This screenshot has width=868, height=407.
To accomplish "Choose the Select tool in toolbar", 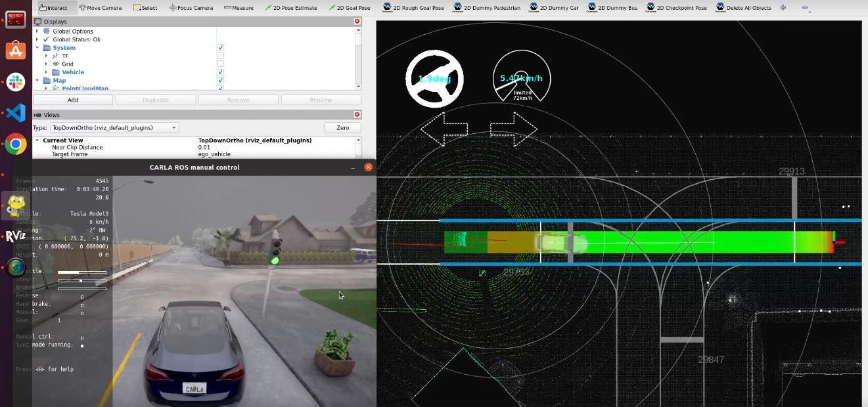I will (x=145, y=8).
